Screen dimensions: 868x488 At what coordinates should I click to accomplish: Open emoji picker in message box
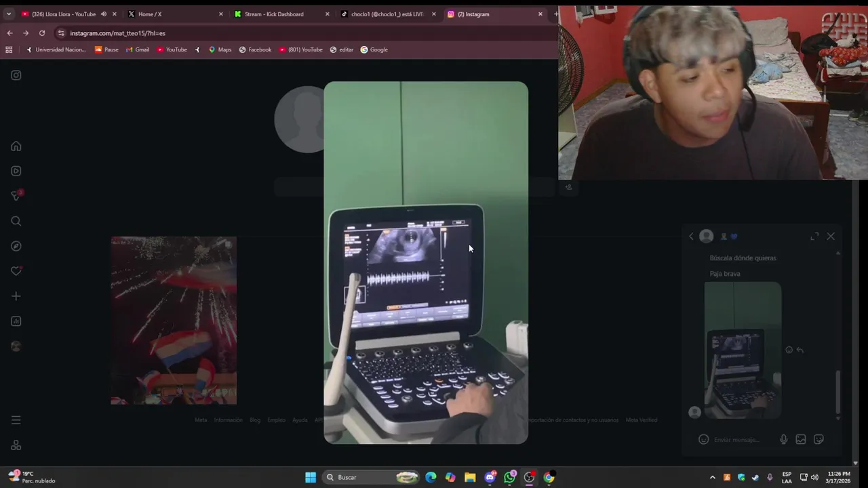point(704,439)
